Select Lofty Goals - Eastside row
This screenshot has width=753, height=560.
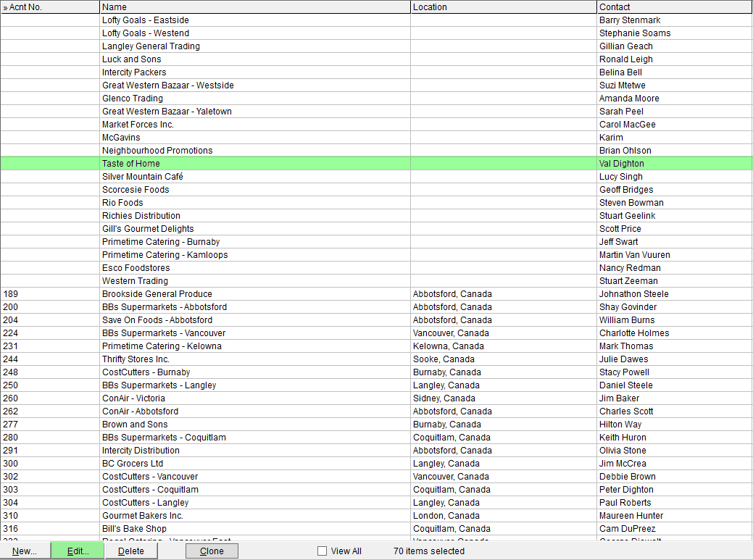point(377,20)
